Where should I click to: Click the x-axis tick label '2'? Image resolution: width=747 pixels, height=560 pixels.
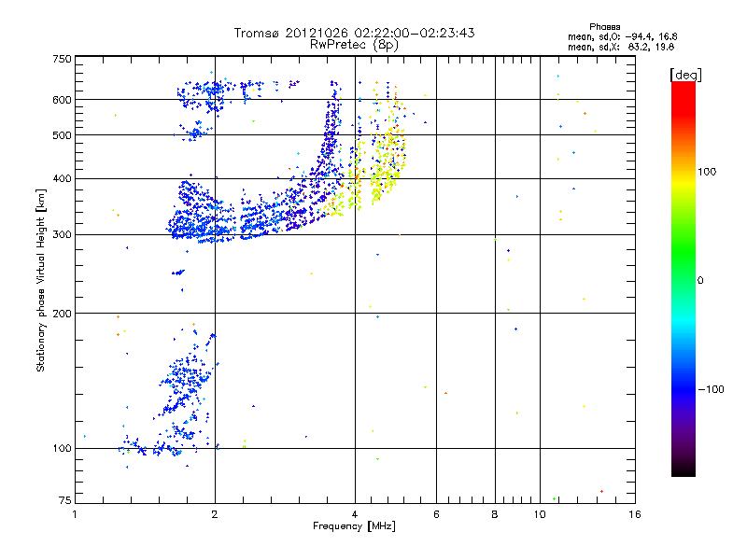215,514
